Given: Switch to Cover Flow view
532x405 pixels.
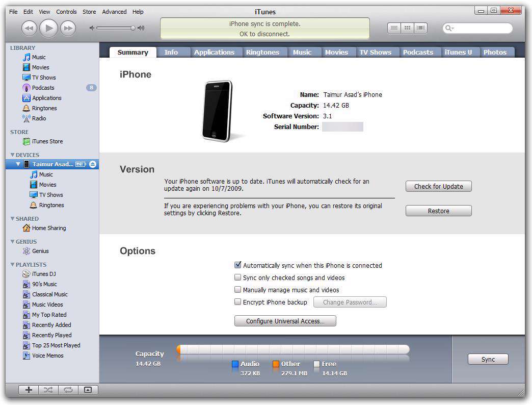Looking at the screenshot, I should (420, 28).
